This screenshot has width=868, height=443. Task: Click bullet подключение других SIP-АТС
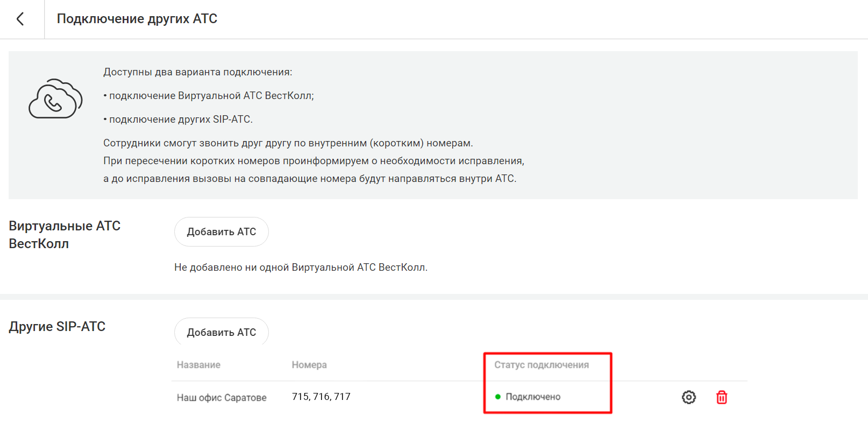pos(178,119)
